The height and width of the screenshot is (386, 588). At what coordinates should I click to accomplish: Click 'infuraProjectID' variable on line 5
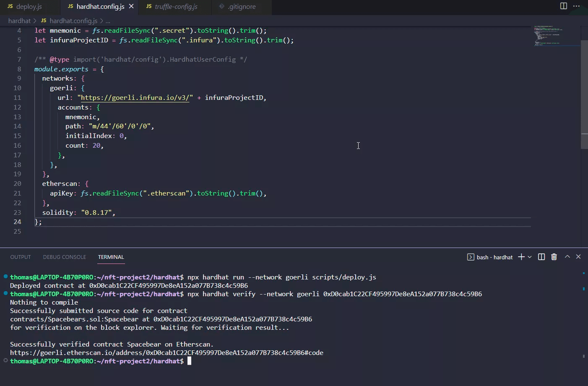(x=79, y=40)
